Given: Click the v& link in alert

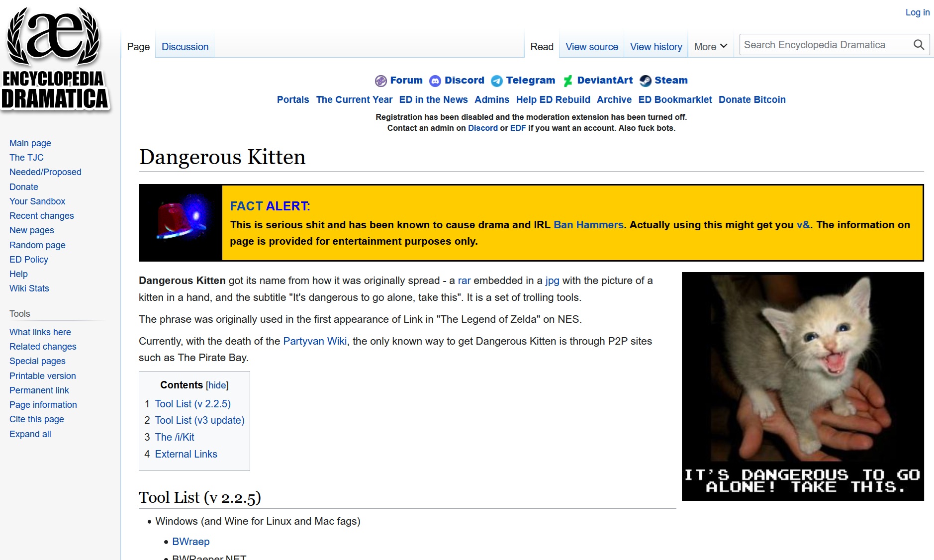Looking at the screenshot, I should coord(803,225).
